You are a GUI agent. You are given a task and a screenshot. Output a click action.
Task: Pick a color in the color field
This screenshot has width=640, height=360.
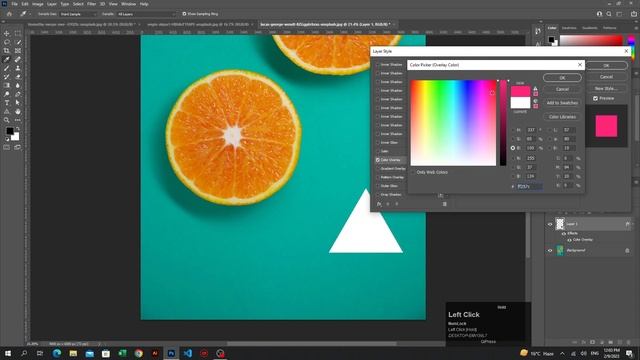453,123
